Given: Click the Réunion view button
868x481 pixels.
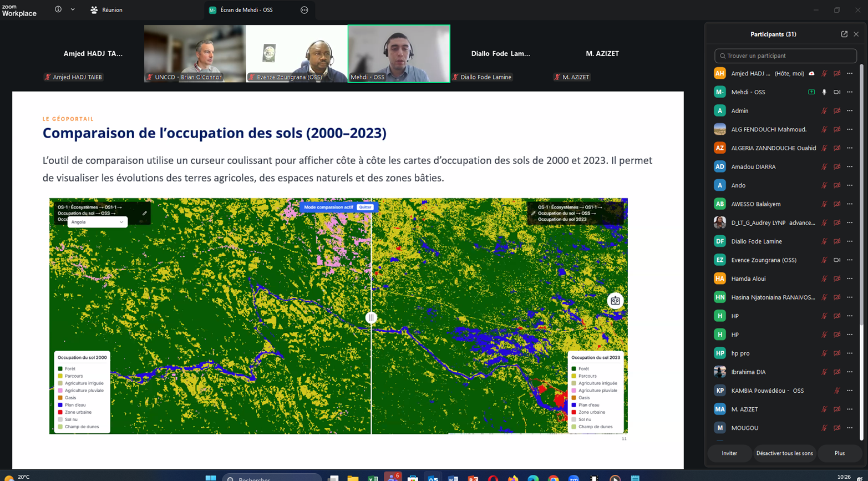Looking at the screenshot, I should point(106,10).
